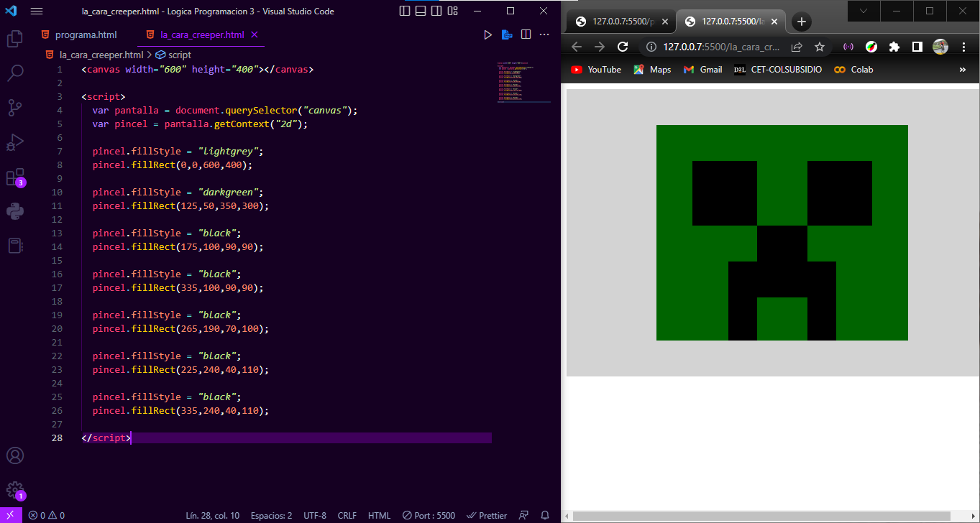Click the remote window icon in status bar

click(10, 515)
